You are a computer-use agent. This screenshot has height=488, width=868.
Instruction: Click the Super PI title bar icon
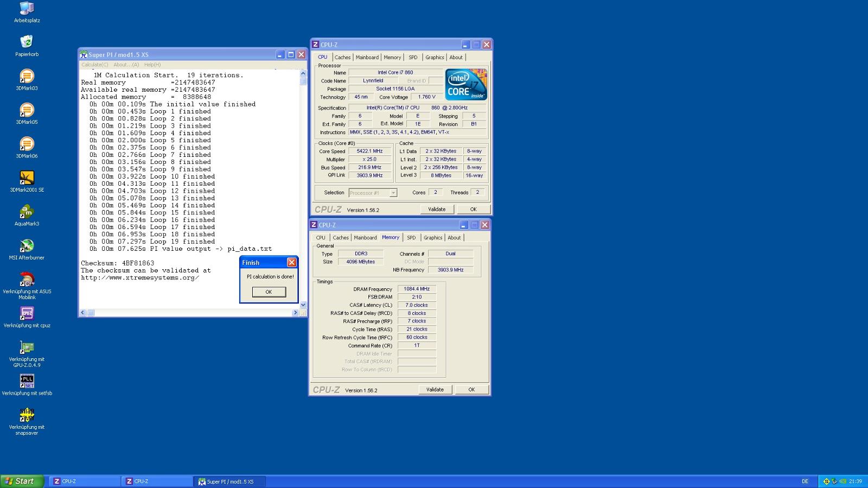pos(84,54)
